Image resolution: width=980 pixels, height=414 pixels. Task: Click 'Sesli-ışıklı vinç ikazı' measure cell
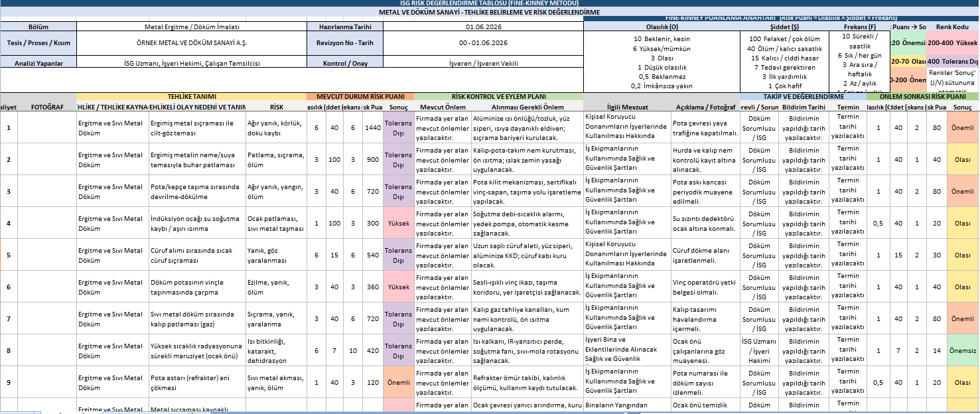coord(527,287)
